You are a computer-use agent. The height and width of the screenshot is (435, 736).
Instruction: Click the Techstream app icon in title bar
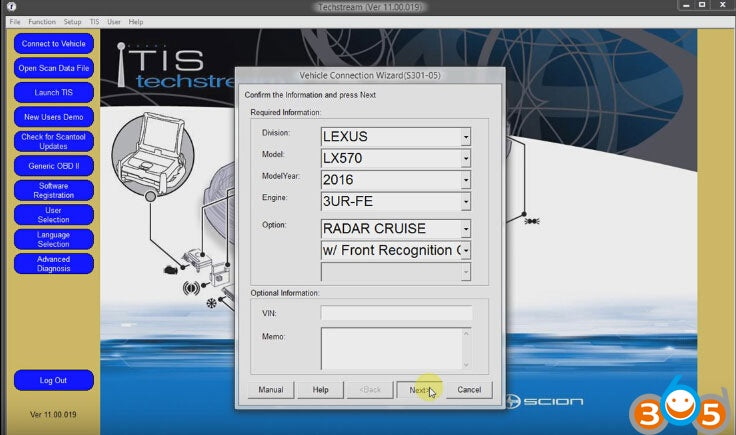coord(10,6)
